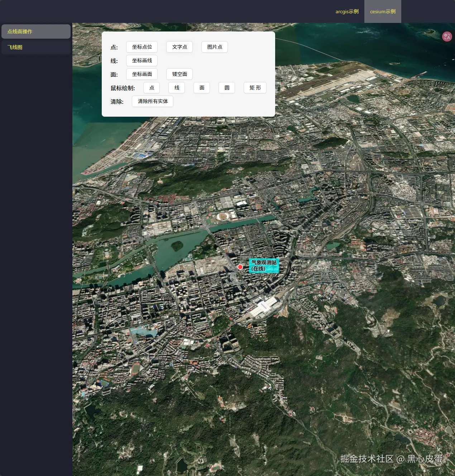This screenshot has height=476, width=455.
Task: Click the red point marker on map
Action: (x=240, y=267)
